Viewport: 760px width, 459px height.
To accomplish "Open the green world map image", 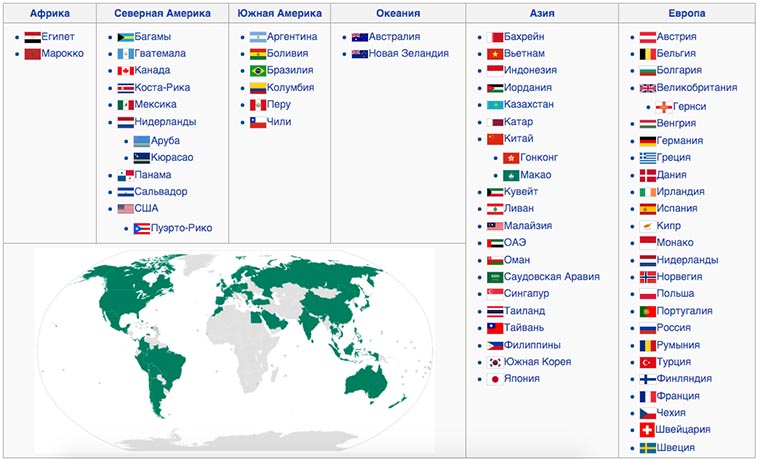I will tap(235, 350).
